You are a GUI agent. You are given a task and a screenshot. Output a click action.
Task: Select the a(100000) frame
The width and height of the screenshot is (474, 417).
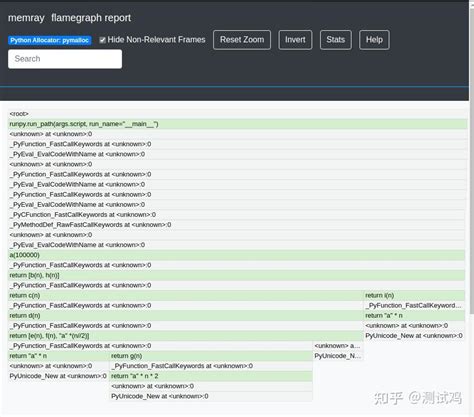[x=237, y=255]
